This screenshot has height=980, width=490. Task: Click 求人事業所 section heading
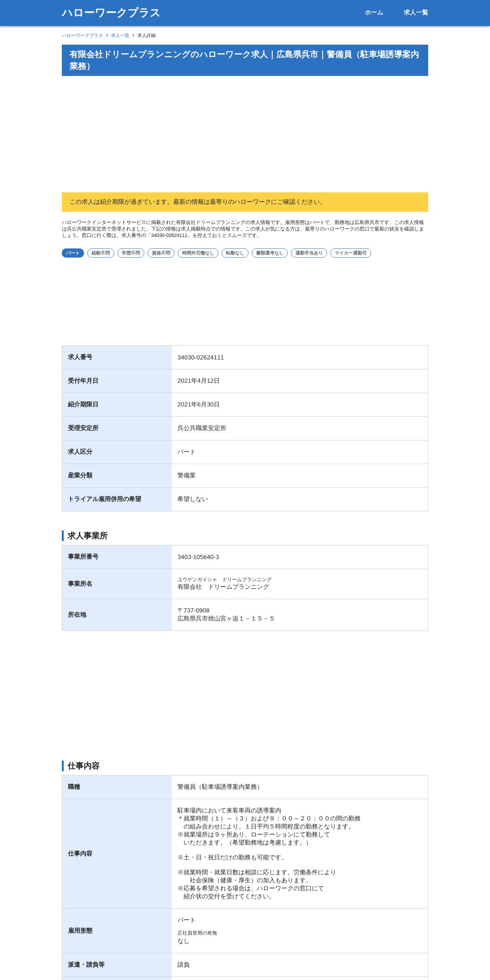[x=88, y=536]
